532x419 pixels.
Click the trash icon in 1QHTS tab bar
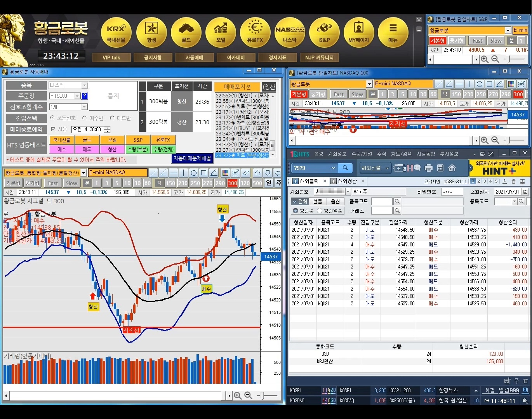pyautogui.click(x=513, y=181)
